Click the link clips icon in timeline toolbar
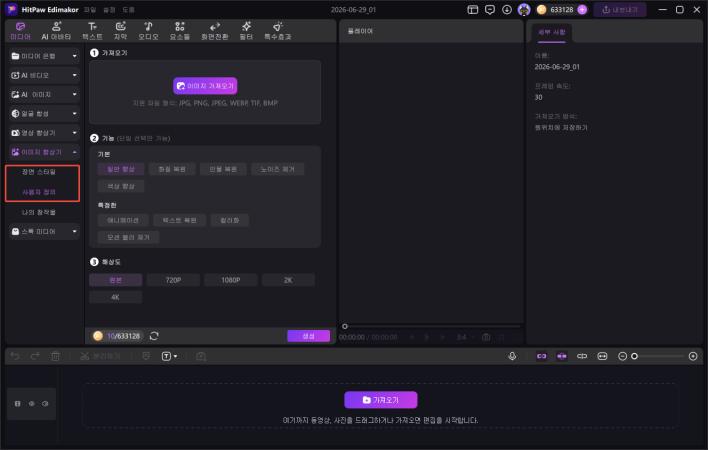 (582, 356)
